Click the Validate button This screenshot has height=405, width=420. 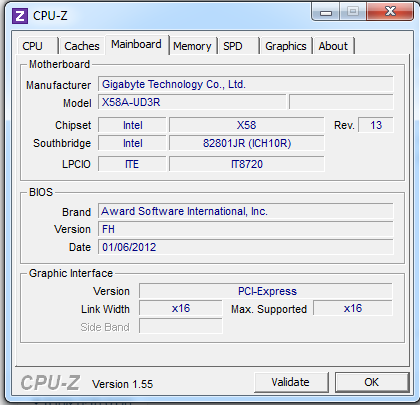click(291, 382)
